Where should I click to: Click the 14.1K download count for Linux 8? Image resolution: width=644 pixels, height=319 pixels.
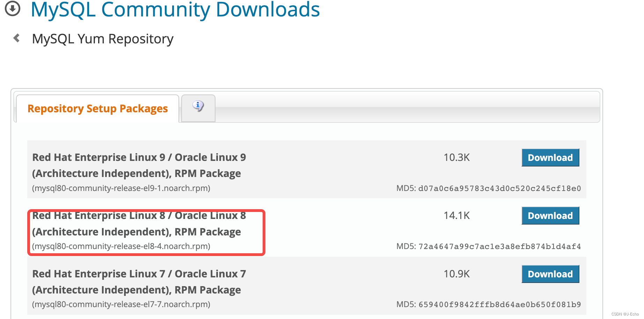click(457, 215)
